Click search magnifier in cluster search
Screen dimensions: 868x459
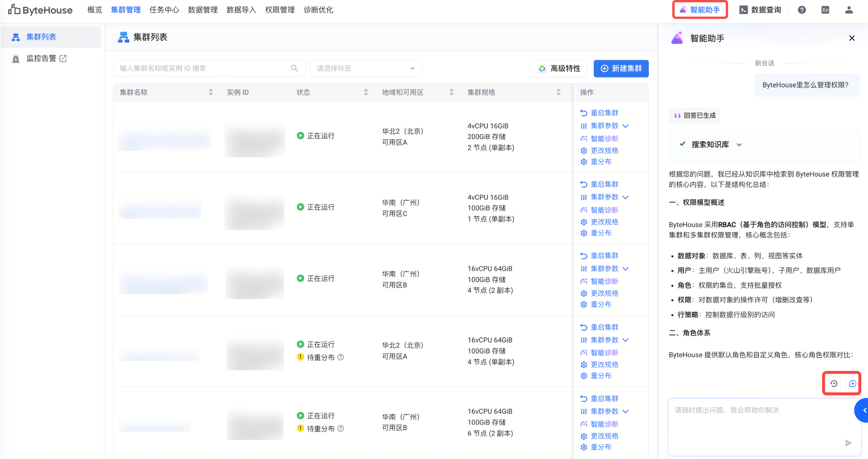pyautogui.click(x=294, y=68)
